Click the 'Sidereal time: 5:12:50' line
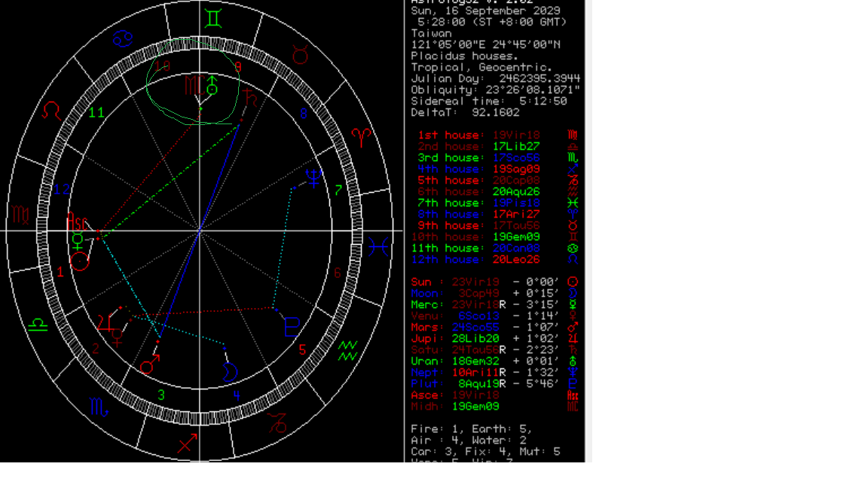 click(489, 101)
